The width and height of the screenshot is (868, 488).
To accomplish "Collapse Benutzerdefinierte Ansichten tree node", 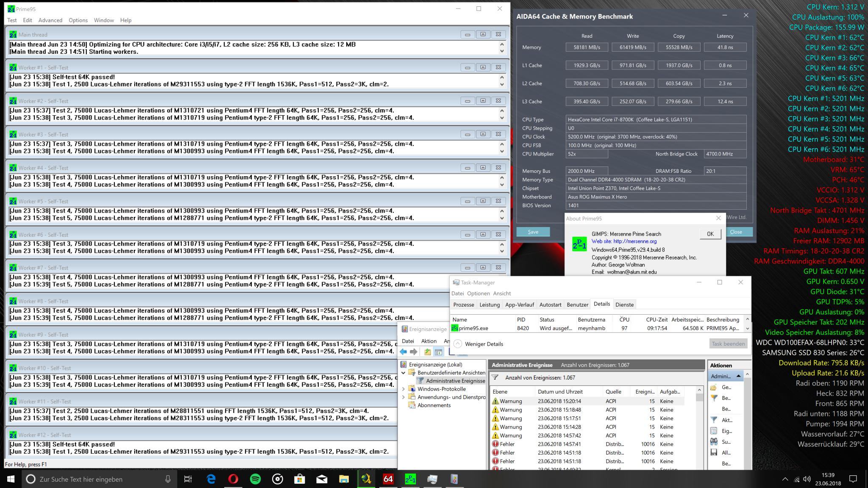I will tap(403, 373).
